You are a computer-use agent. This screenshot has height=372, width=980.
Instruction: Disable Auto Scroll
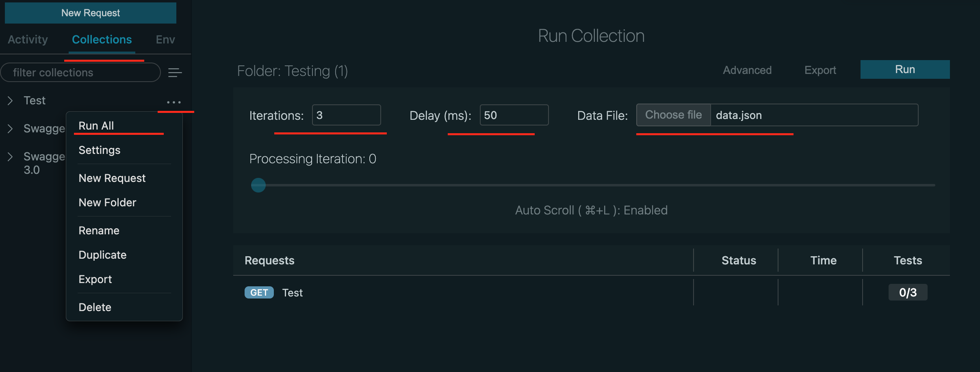point(591,210)
